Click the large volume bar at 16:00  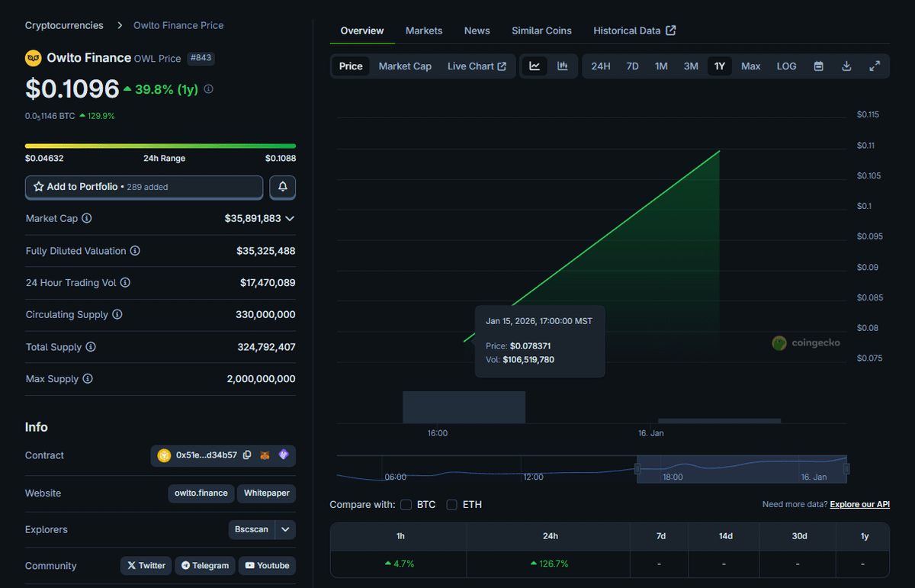point(464,407)
